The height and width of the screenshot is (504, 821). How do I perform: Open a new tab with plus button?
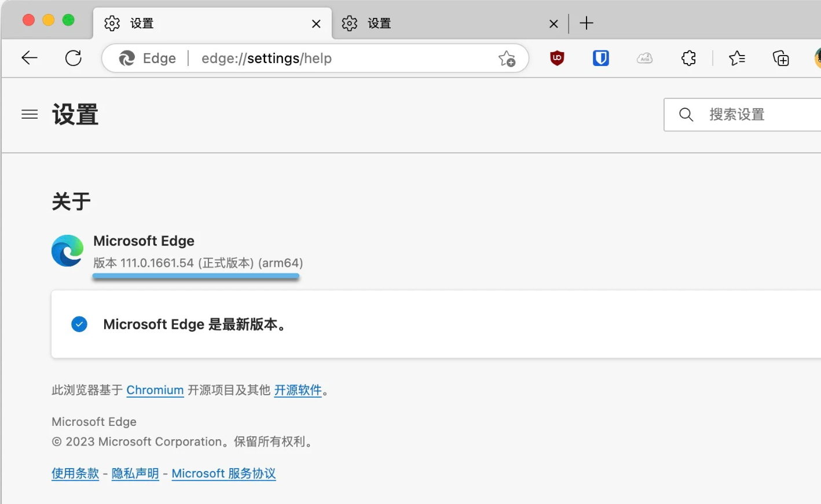pyautogui.click(x=587, y=23)
